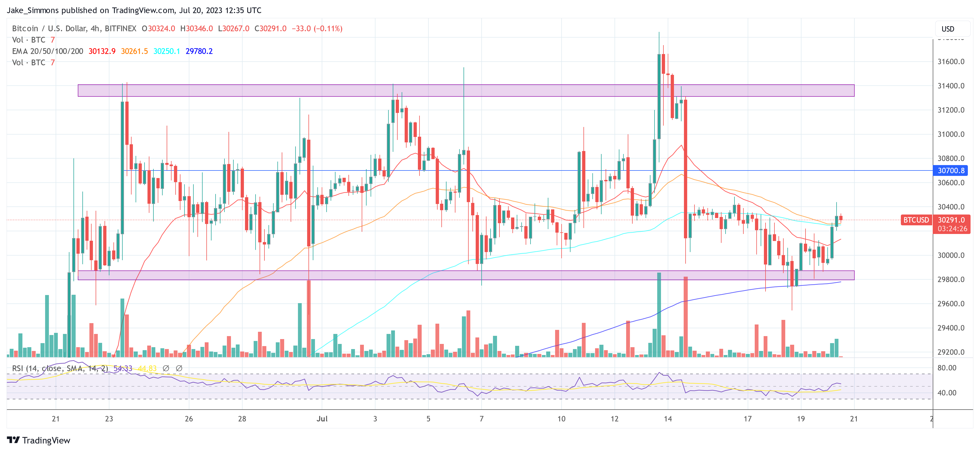
Task: Click the date label 26 on time axis
Action: click(189, 419)
